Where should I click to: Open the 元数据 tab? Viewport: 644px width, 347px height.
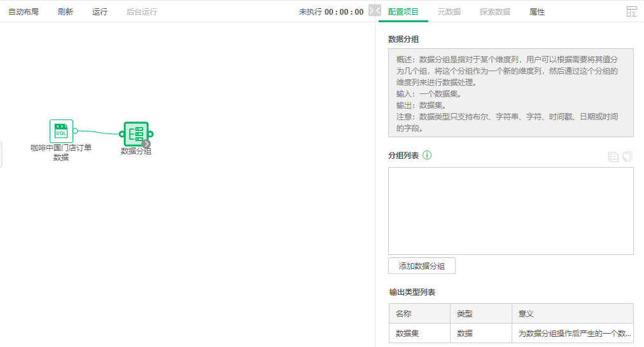pos(449,12)
